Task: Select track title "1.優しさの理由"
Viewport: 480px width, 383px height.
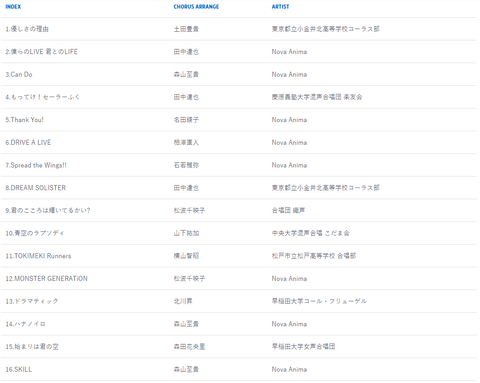Action: 27,29
